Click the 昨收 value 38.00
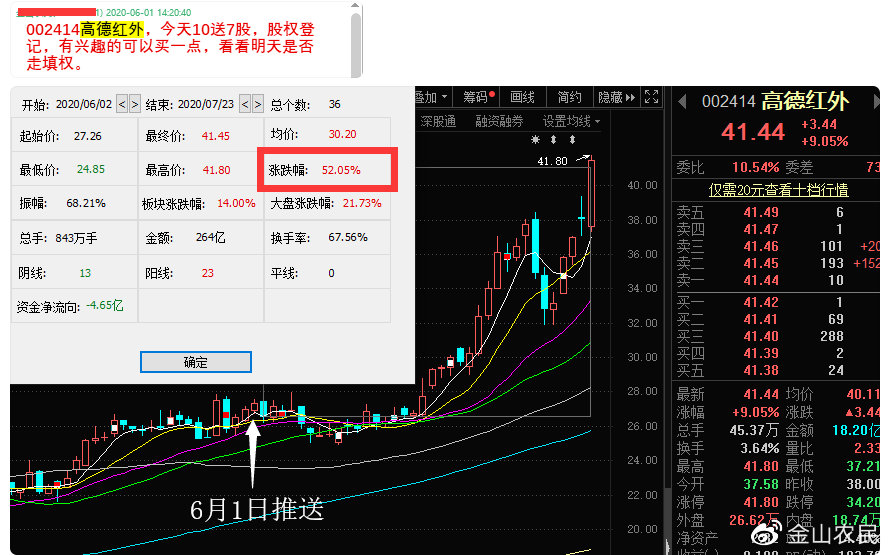Screen dimensions: 888x555 pos(863,484)
